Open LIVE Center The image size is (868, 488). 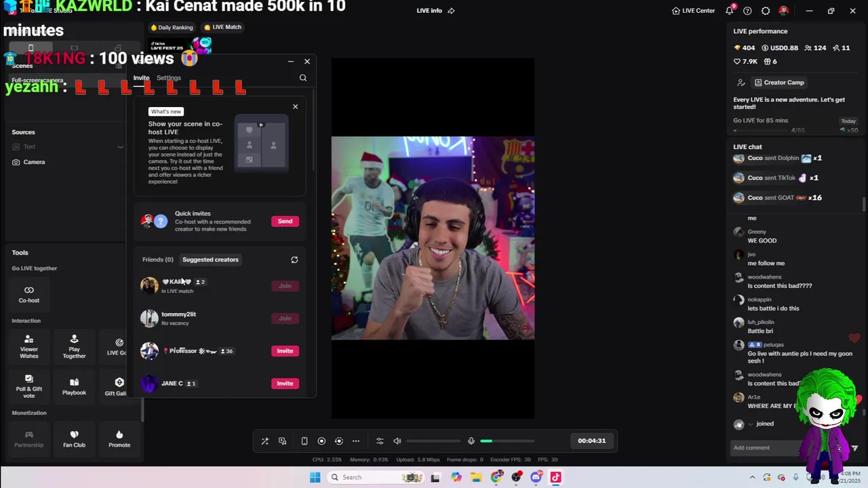tap(693, 11)
